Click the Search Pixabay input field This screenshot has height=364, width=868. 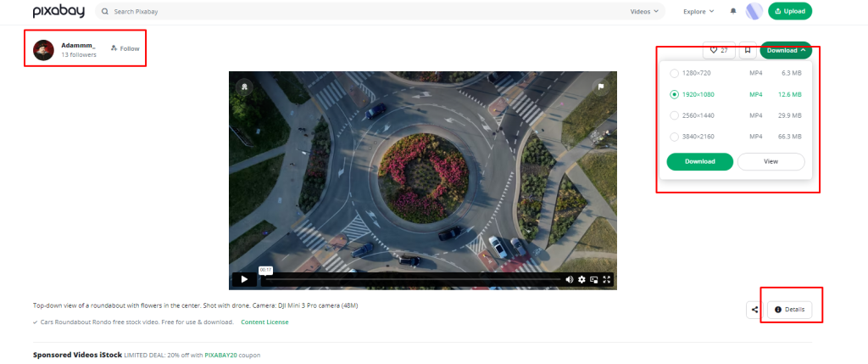point(365,11)
